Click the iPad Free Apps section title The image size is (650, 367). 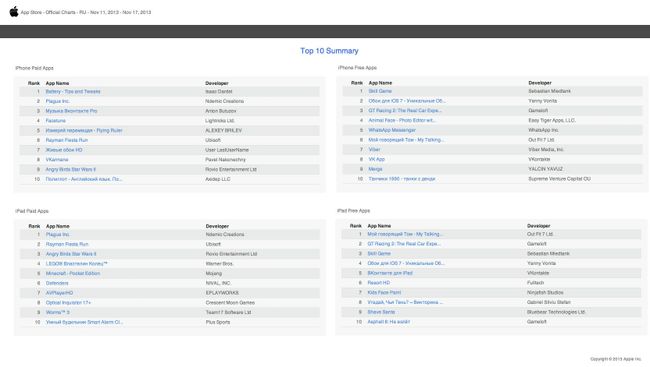click(x=354, y=211)
